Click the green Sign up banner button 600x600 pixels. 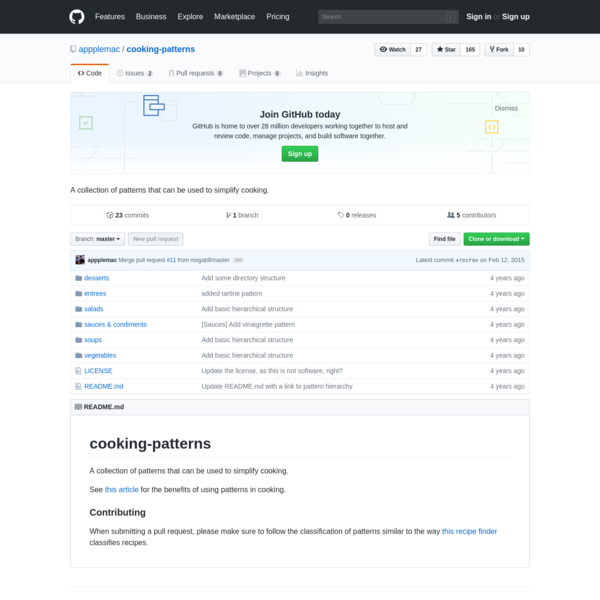pos(300,154)
